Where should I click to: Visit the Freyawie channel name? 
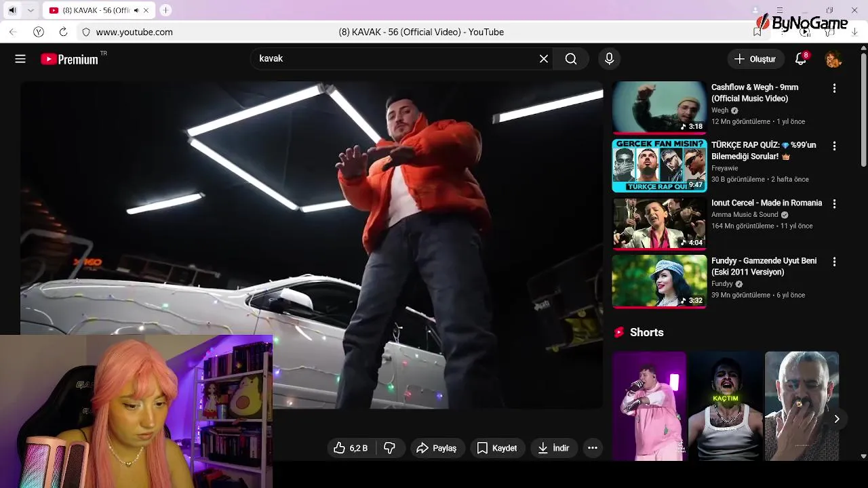pos(724,168)
